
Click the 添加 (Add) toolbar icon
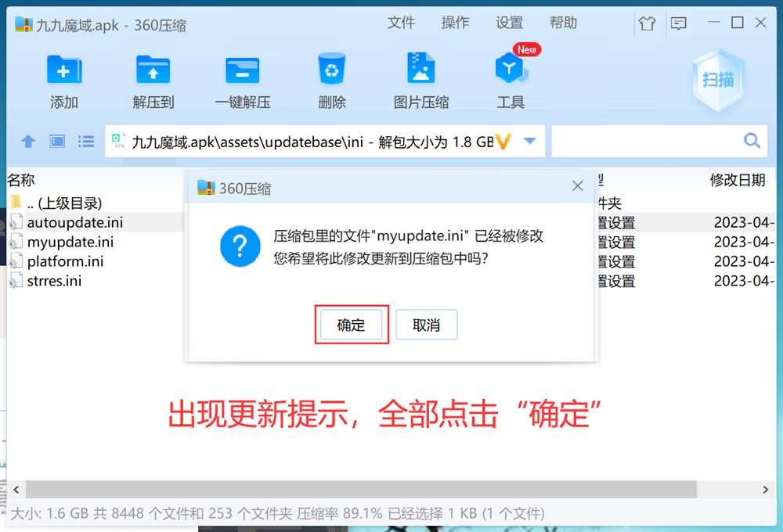(x=64, y=70)
